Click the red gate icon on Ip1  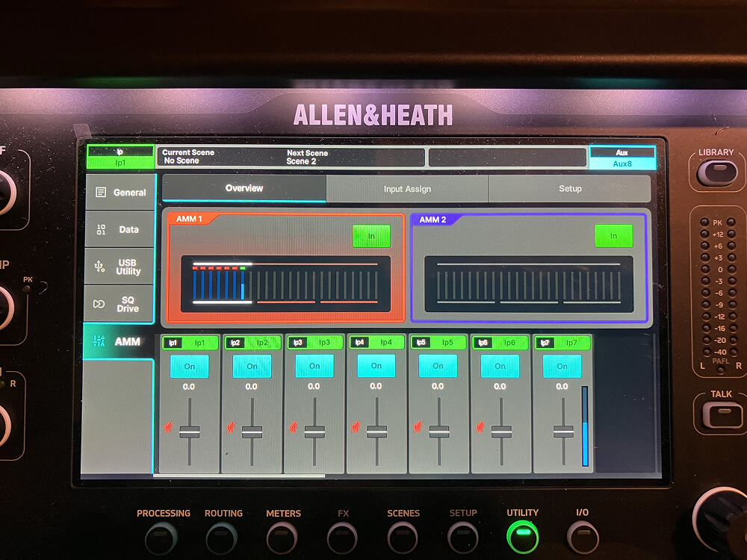(x=168, y=427)
